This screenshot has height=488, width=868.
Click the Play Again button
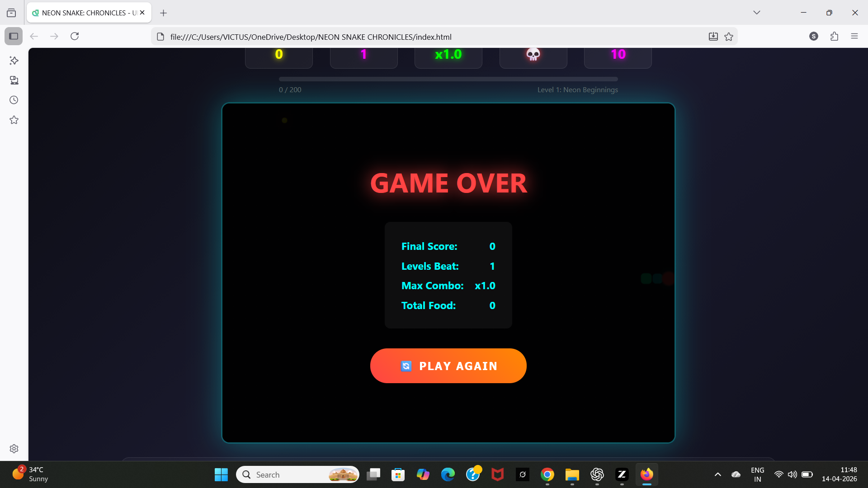[x=448, y=366]
